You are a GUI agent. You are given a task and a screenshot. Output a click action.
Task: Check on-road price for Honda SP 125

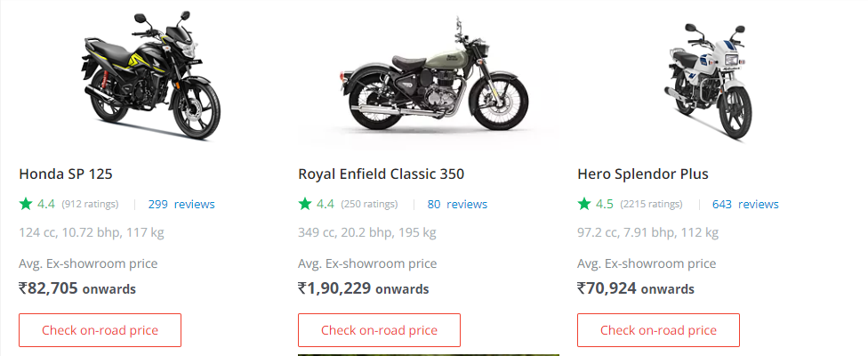click(100, 330)
